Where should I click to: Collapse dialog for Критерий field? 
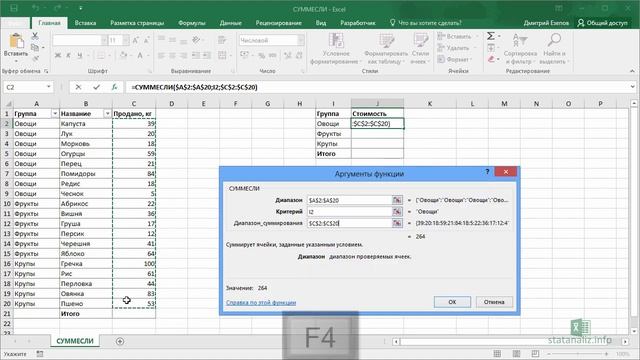click(x=397, y=211)
